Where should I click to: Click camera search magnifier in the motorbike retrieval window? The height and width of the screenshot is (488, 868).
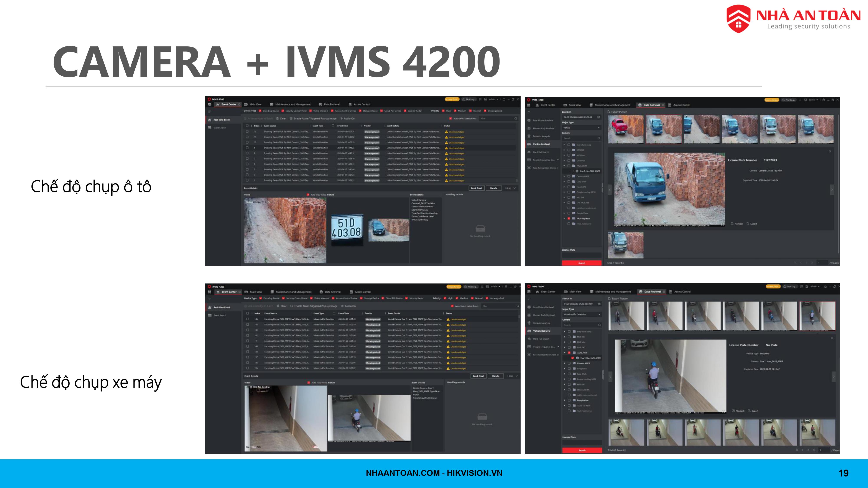point(599,325)
